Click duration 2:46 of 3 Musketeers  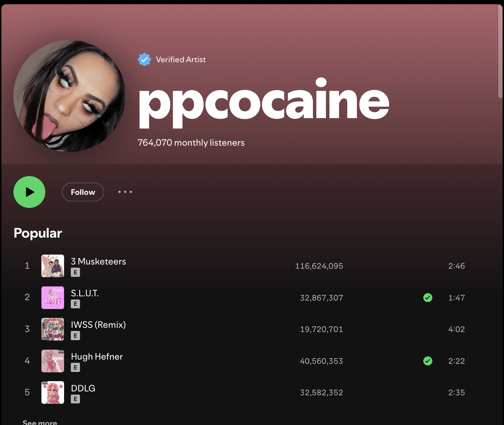click(x=457, y=266)
